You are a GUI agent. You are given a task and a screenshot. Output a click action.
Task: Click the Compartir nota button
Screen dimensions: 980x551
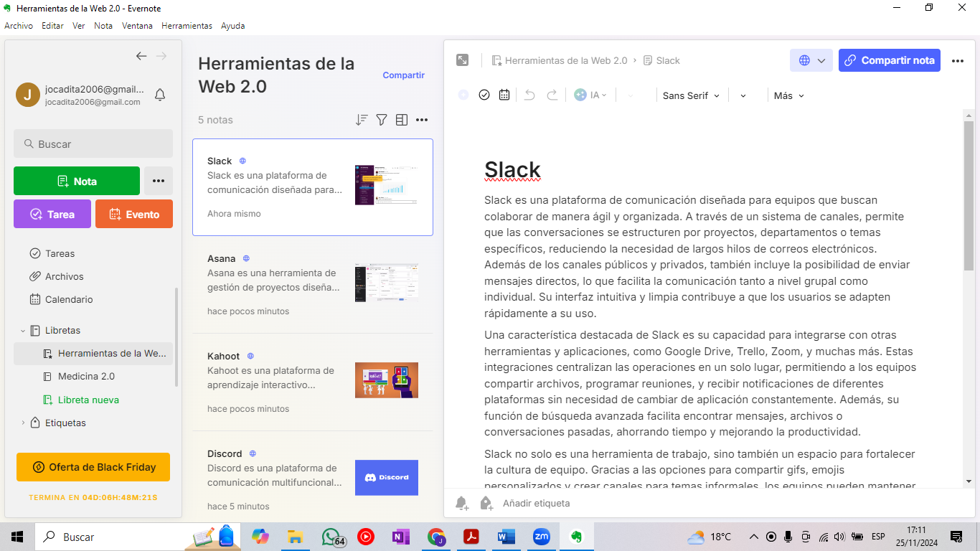point(890,60)
